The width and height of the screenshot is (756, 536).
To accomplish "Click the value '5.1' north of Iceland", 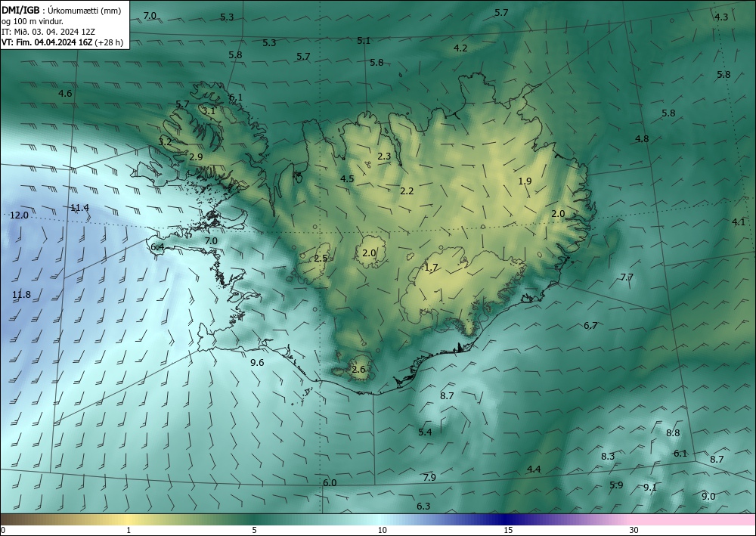I will pos(364,41).
